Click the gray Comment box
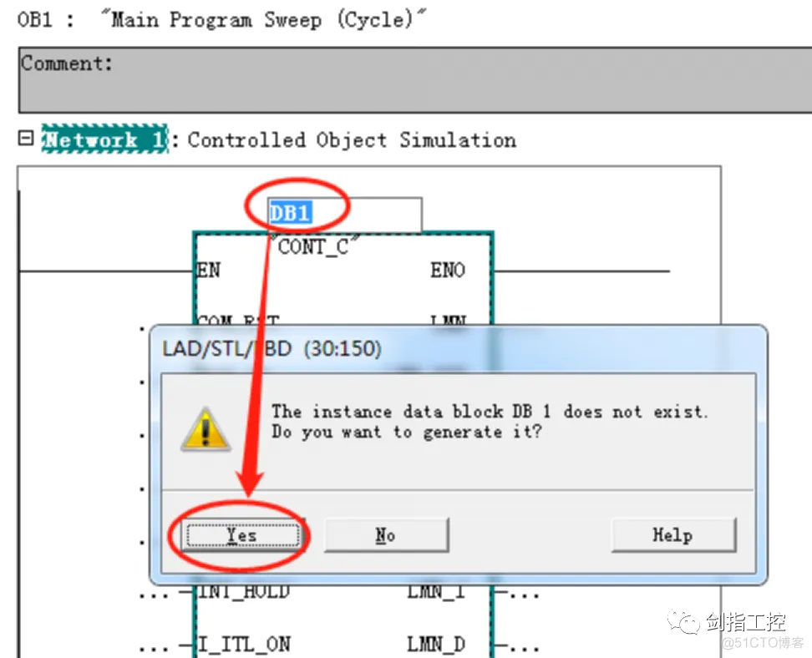 point(415,80)
